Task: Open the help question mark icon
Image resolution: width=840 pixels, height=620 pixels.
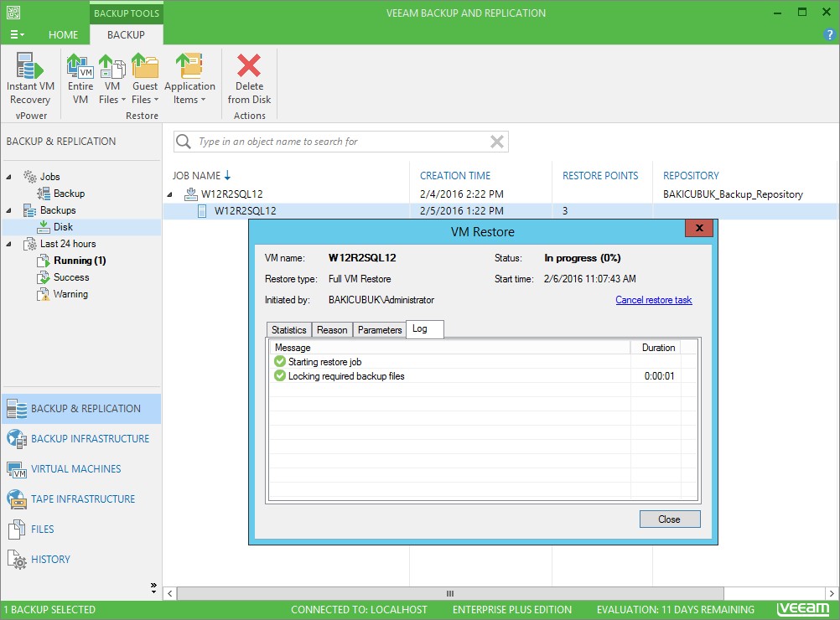Action: click(x=829, y=35)
